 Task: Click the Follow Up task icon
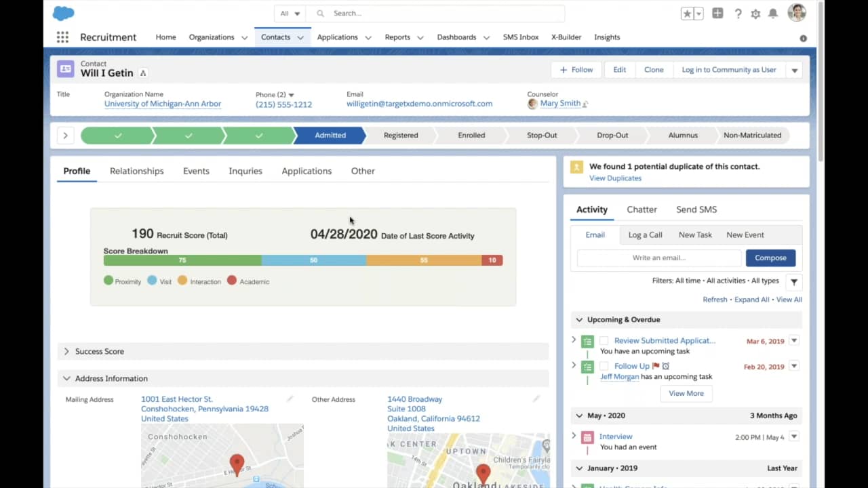coord(587,367)
